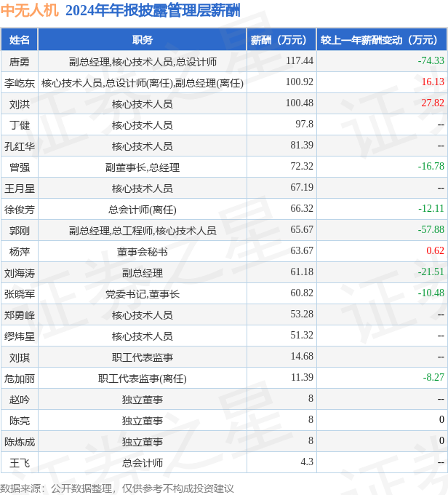Click change value -8.27
The height and width of the screenshot is (495, 448).
(433, 377)
